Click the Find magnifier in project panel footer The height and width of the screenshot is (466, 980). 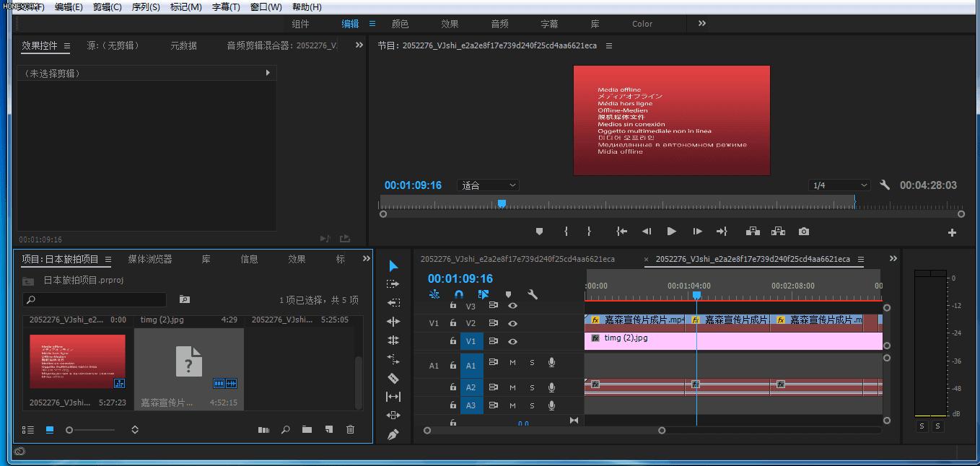(285, 430)
